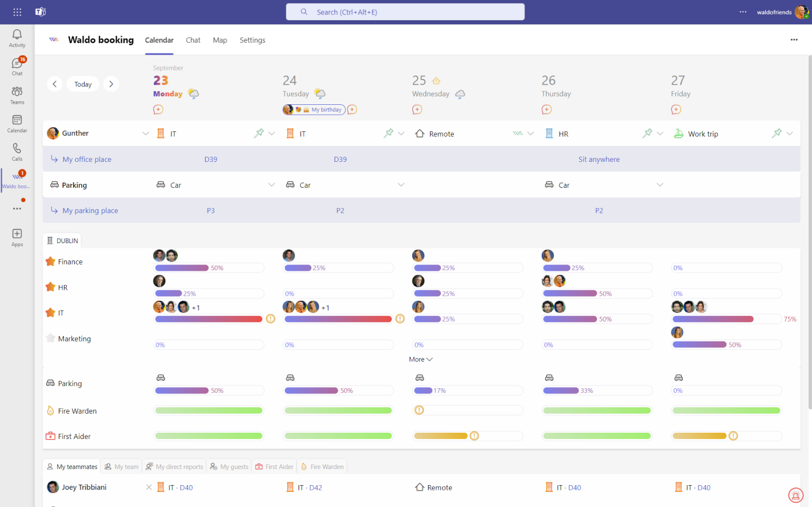This screenshot has width=812, height=507.
Task: Expand Thursday HR location dropdown
Action: coord(660,134)
